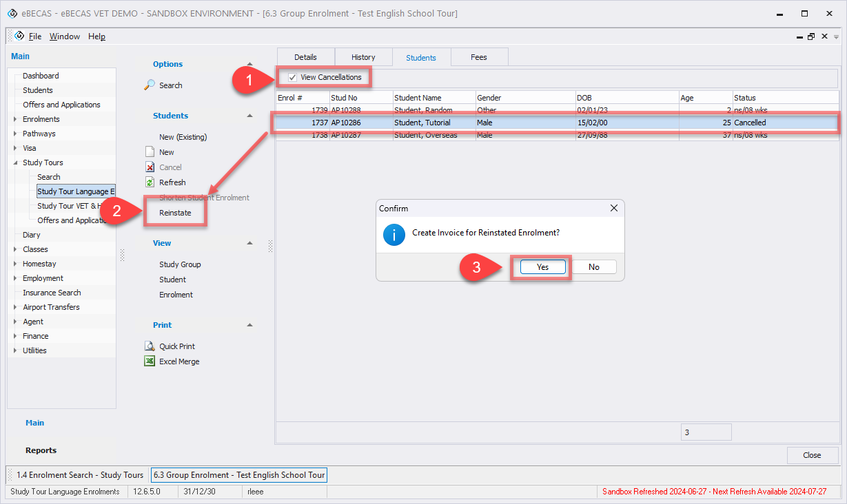847x504 pixels.
Task: Click the Quick Print icon
Action: click(150, 346)
